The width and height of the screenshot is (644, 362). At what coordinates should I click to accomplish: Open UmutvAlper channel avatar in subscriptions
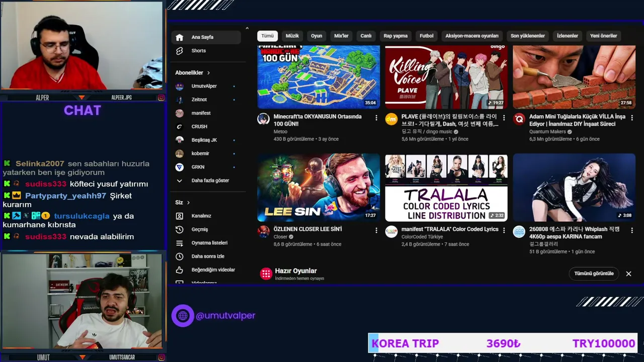coord(179,86)
